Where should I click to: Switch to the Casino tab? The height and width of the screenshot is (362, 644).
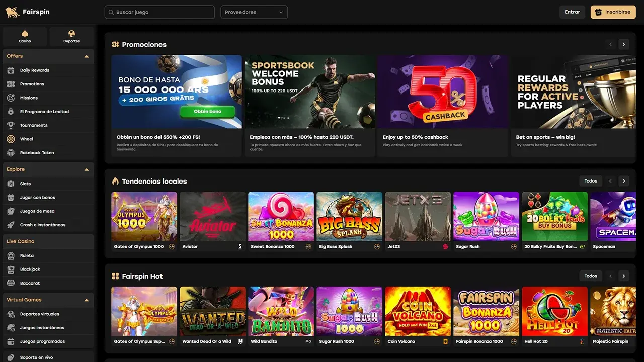coord(25,36)
